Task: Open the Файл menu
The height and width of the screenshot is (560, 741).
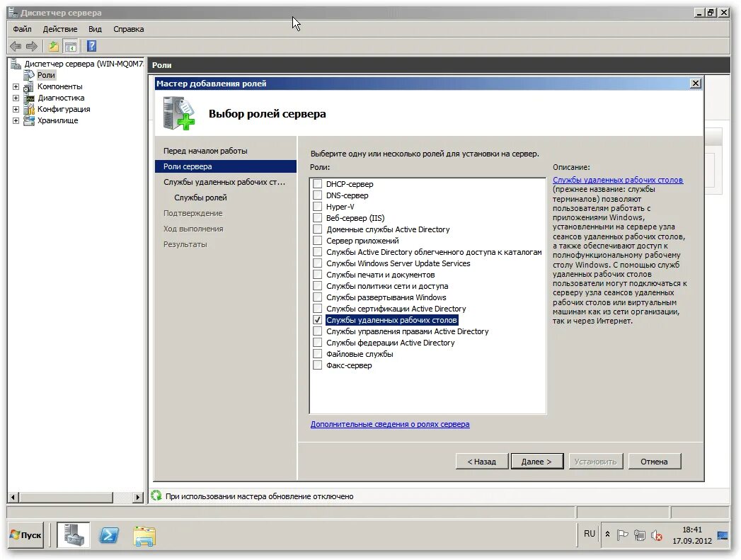Action: (x=22, y=29)
